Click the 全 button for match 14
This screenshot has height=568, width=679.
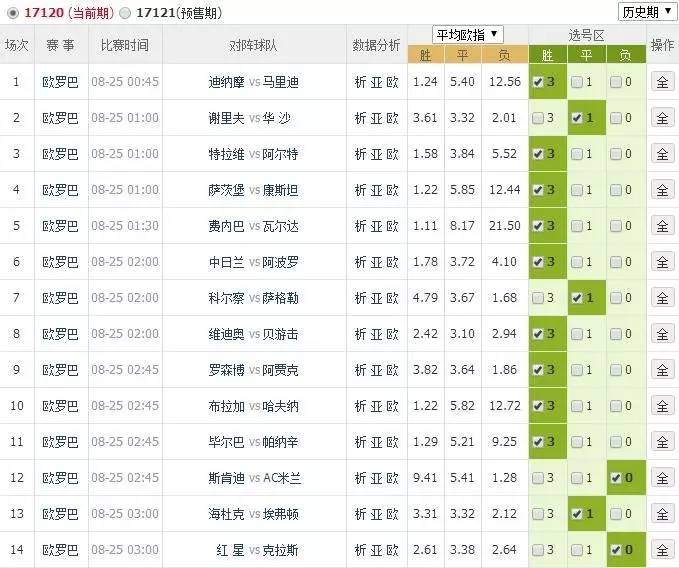click(662, 550)
